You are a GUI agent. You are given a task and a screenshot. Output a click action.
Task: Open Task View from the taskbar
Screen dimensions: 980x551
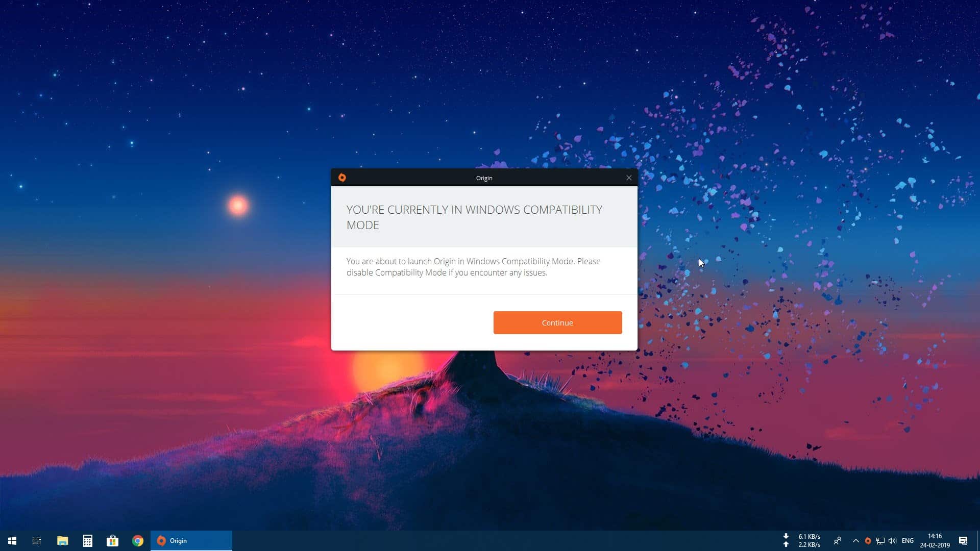pyautogui.click(x=37, y=541)
